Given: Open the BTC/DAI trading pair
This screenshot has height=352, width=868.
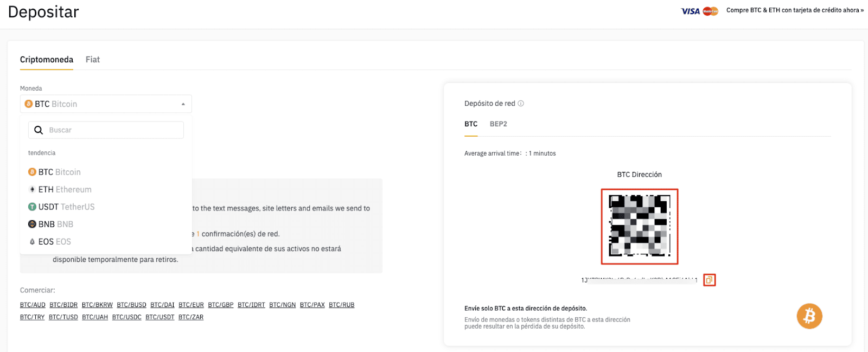Looking at the screenshot, I should click(x=162, y=305).
